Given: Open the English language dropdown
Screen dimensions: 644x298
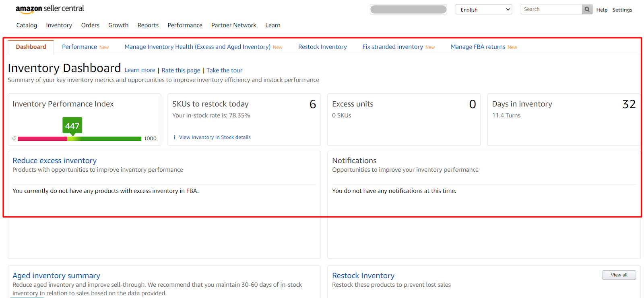Looking at the screenshot, I should tap(484, 10).
